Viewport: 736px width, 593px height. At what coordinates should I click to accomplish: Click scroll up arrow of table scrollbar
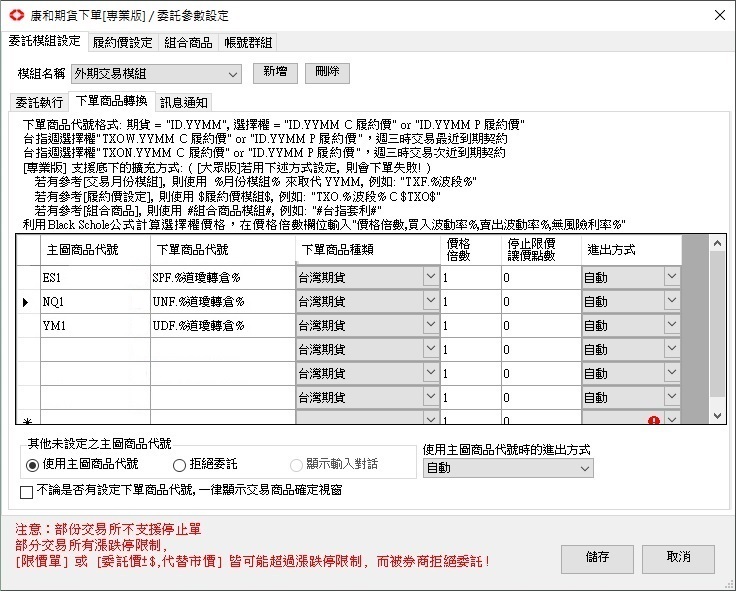pyautogui.click(x=717, y=243)
